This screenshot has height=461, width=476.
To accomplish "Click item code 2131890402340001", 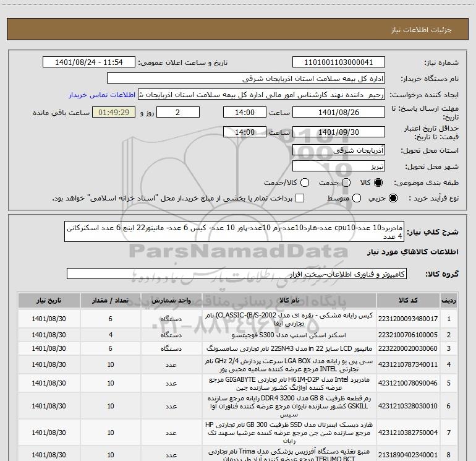I will pos(408,455).
